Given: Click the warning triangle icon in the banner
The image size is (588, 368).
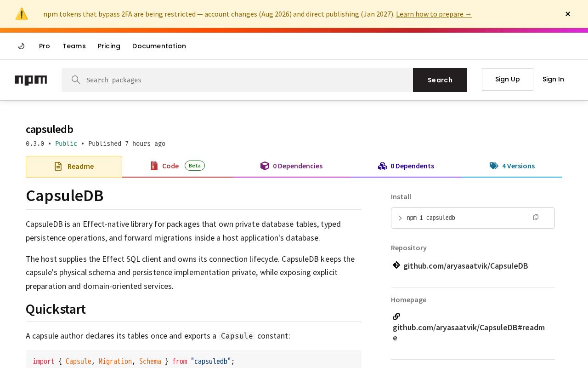Looking at the screenshot, I should [22, 14].
